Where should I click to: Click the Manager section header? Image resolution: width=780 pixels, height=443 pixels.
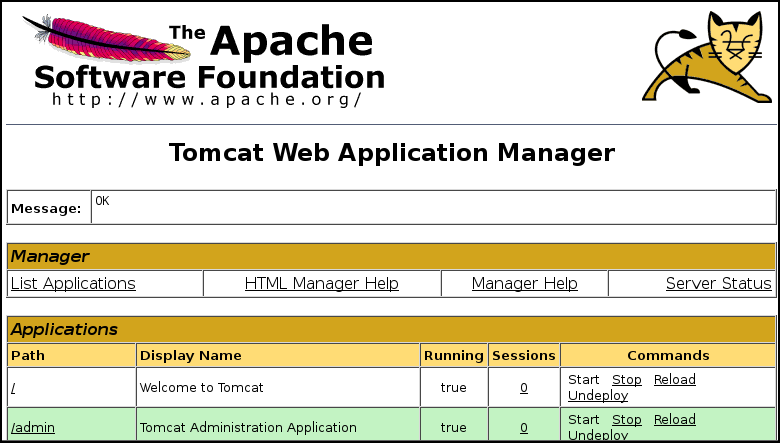coord(391,257)
